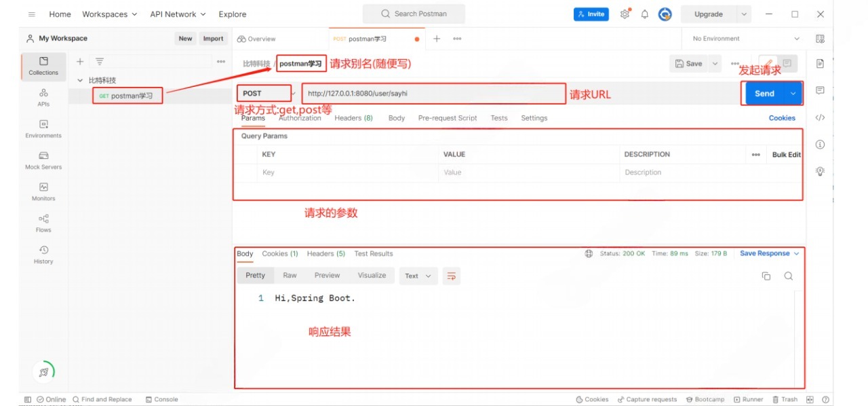This screenshot has height=406, width=868.
Task: Open the hamburger menu at top left
Action: (x=31, y=14)
